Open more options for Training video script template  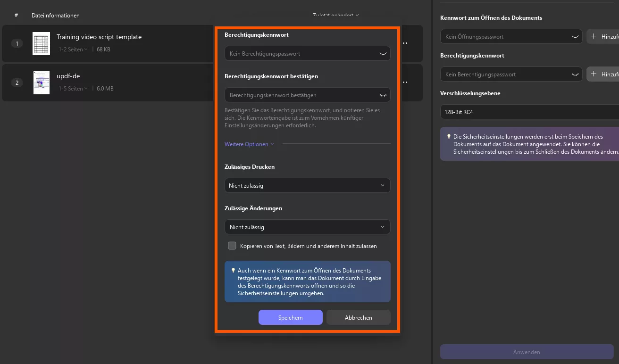[x=405, y=43]
